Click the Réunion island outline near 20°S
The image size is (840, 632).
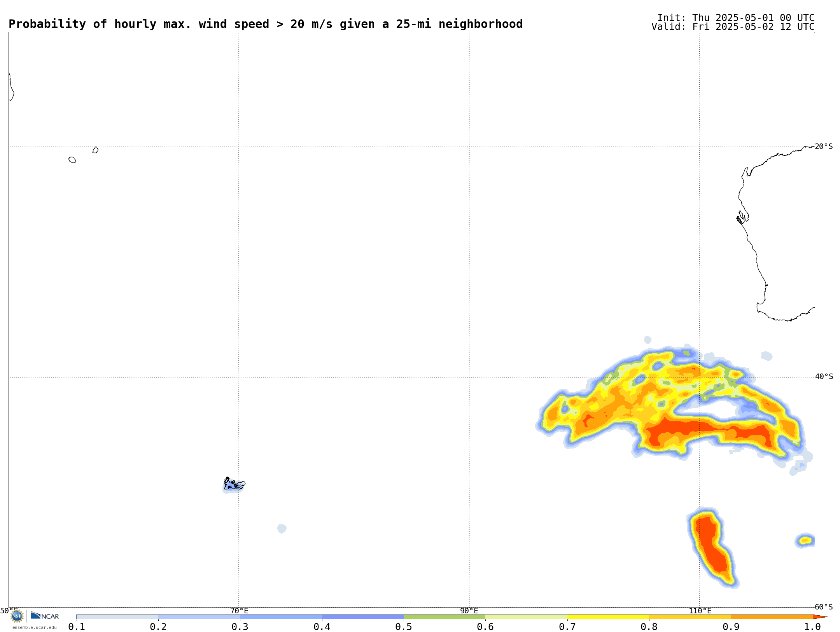(x=72, y=160)
